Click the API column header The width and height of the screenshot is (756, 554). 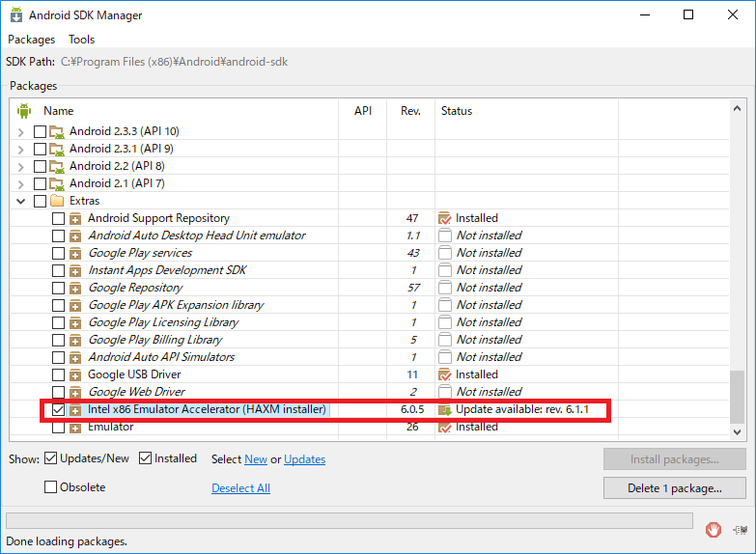point(363,111)
